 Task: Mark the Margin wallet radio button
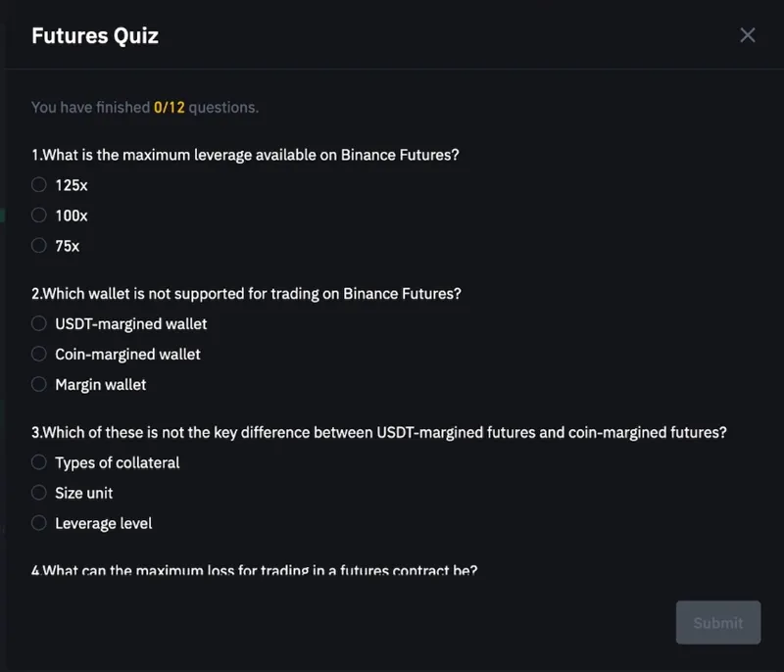point(39,385)
